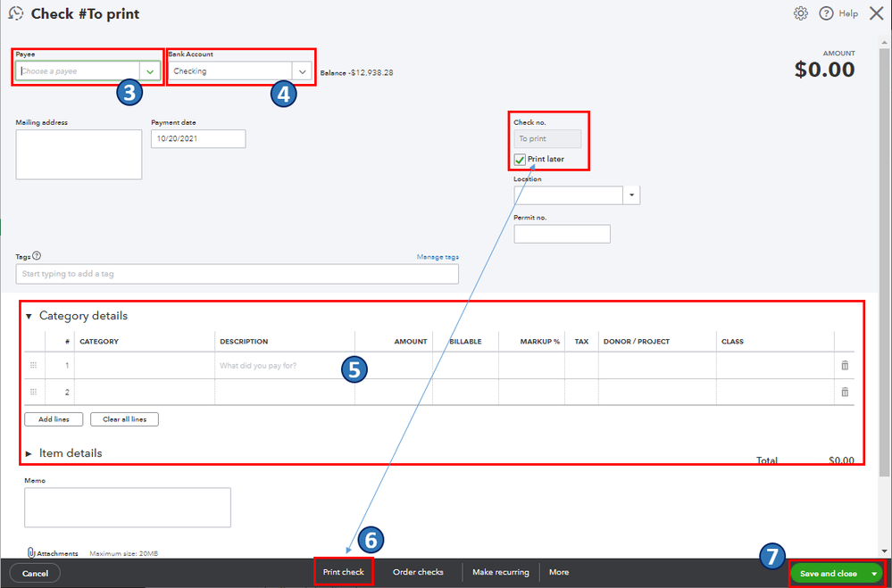Click the line 1 Description cell
Screen dimensions: 892x588
click(x=285, y=365)
